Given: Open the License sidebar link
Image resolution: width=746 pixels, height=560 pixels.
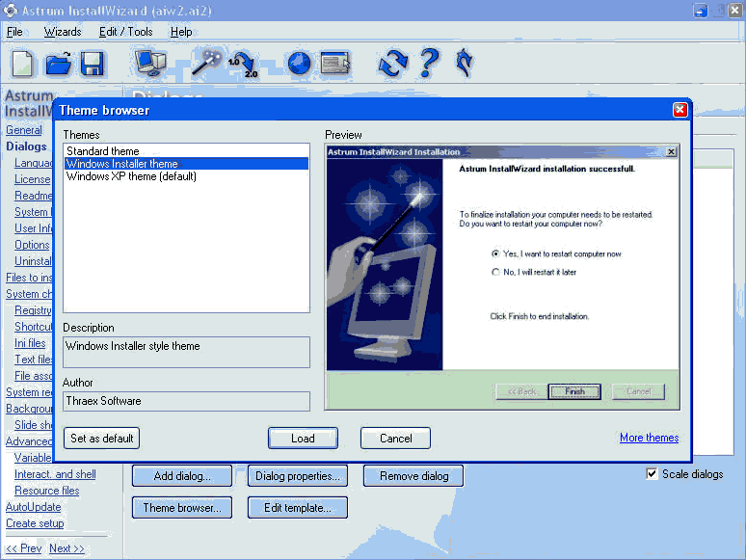Looking at the screenshot, I should pos(33,179).
